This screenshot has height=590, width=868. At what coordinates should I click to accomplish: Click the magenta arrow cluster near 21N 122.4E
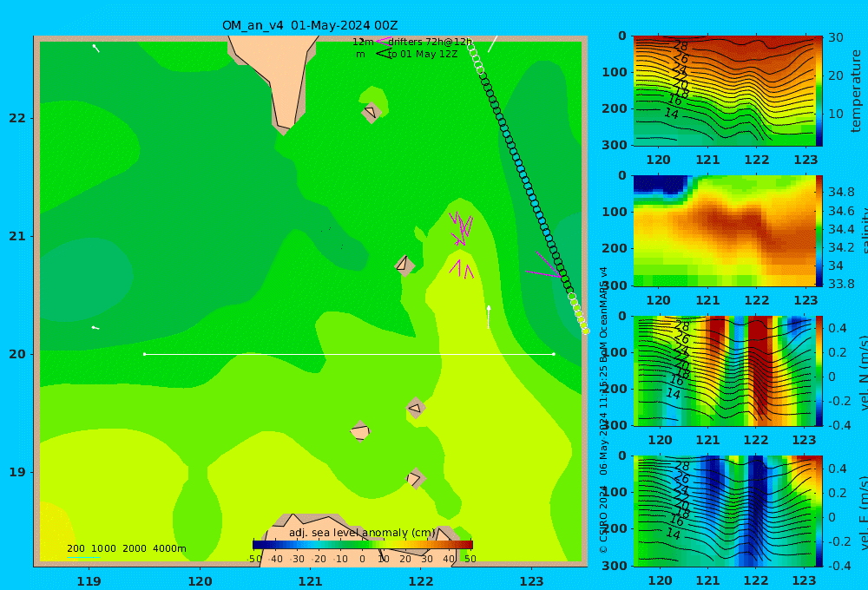(461, 228)
